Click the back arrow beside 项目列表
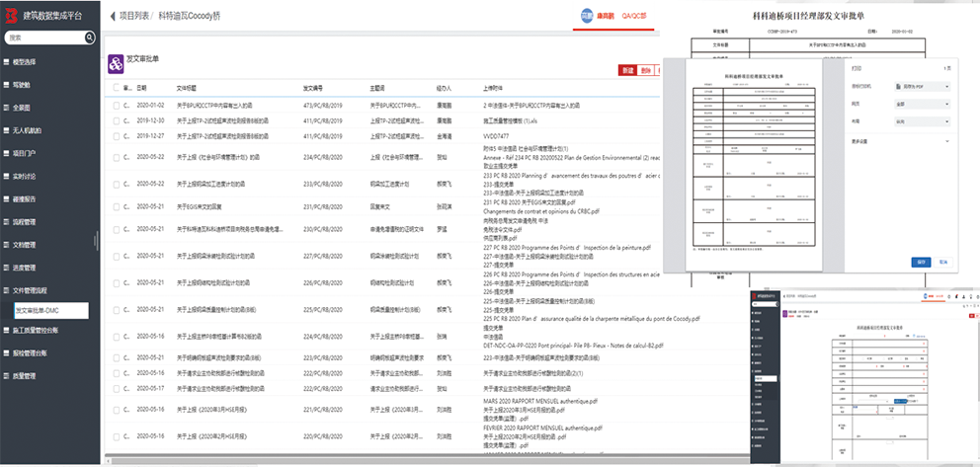 pyautogui.click(x=111, y=17)
